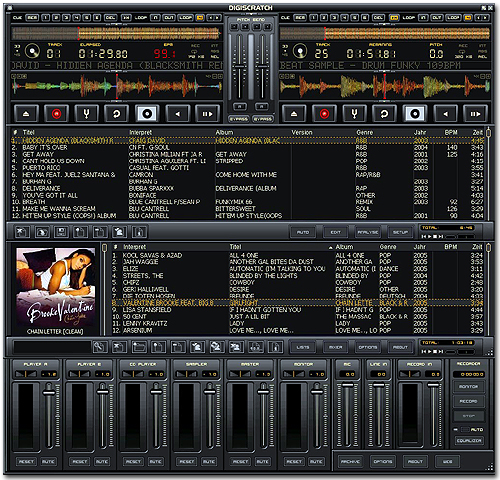500x480 pixels.
Task: Click the left B.PASS button under pitch faders
Action: [x=239, y=119]
